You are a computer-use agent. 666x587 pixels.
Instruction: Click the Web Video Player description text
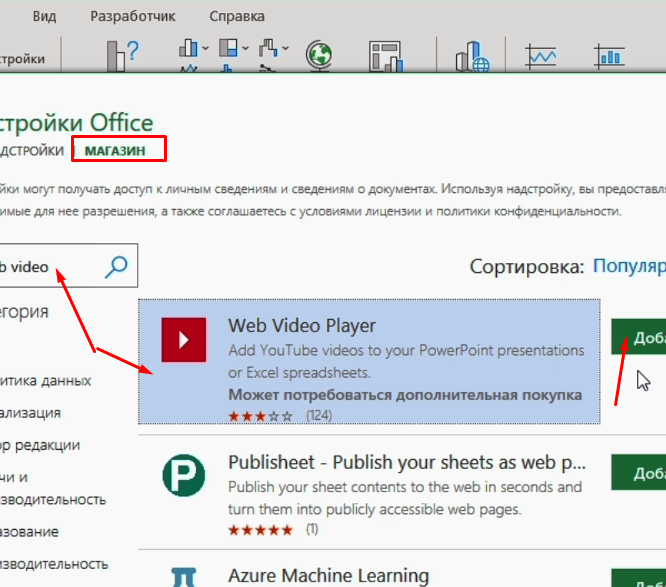point(406,361)
